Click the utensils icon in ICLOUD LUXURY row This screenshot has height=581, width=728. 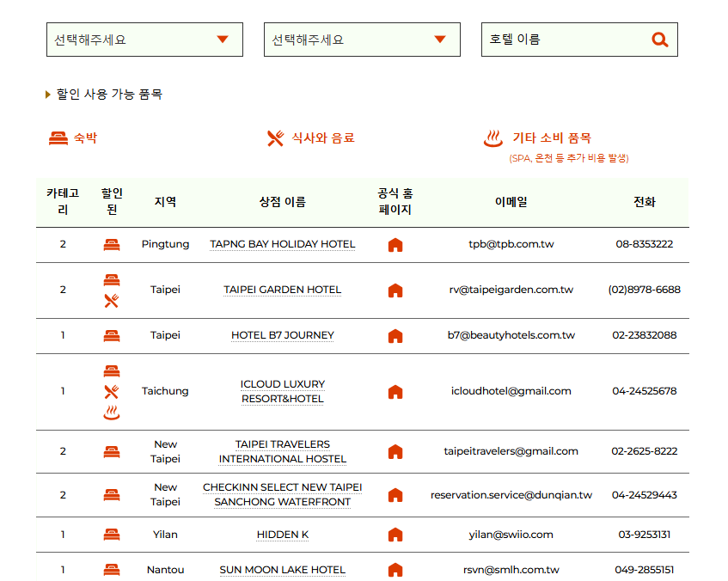coord(113,391)
